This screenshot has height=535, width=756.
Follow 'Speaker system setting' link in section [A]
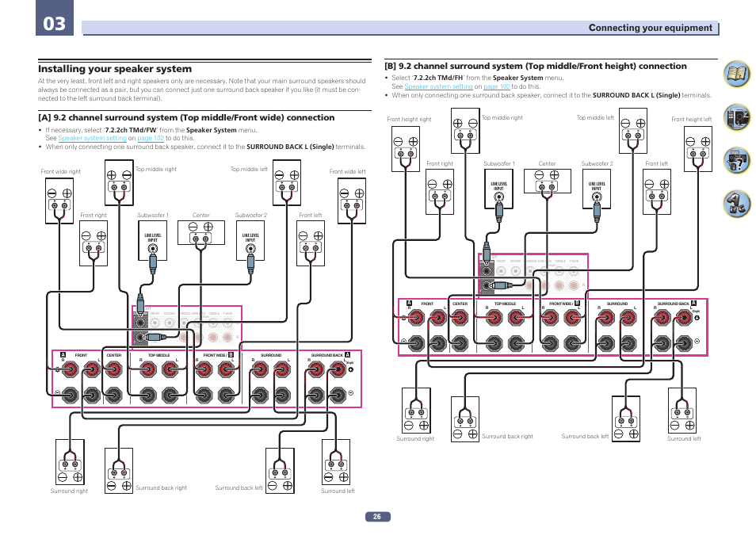(x=92, y=138)
